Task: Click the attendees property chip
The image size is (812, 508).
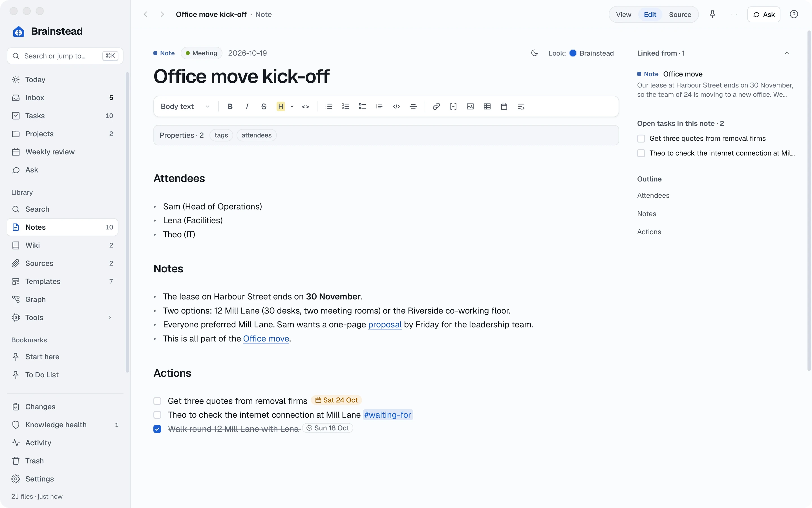Action: pos(256,135)
